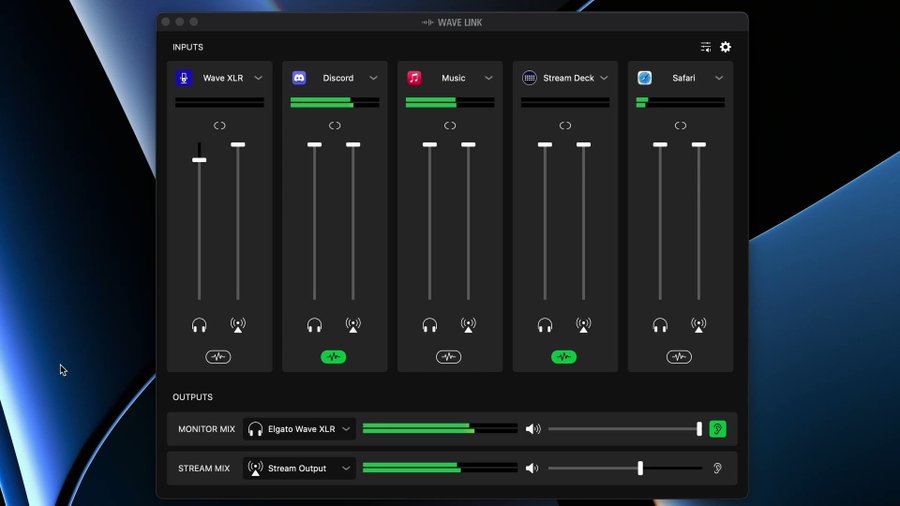Click the Safari channel name
This screenshot has width=900, height=506.
(x=684, y=78)
